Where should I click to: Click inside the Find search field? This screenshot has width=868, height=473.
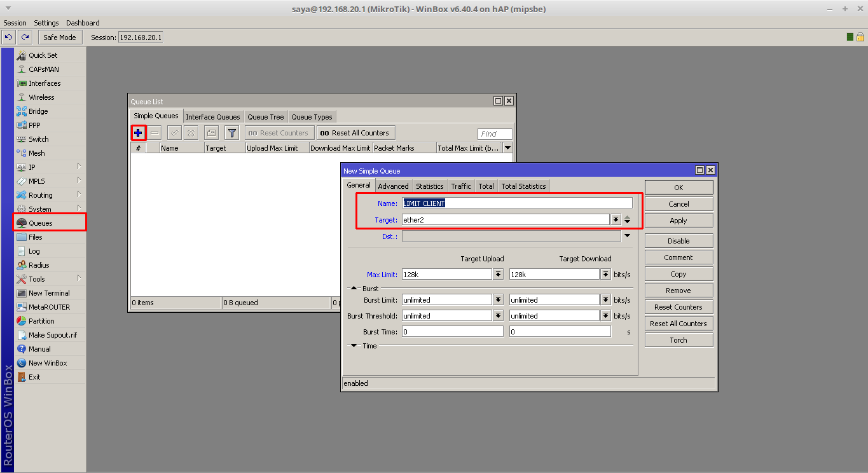click(494, 134)
